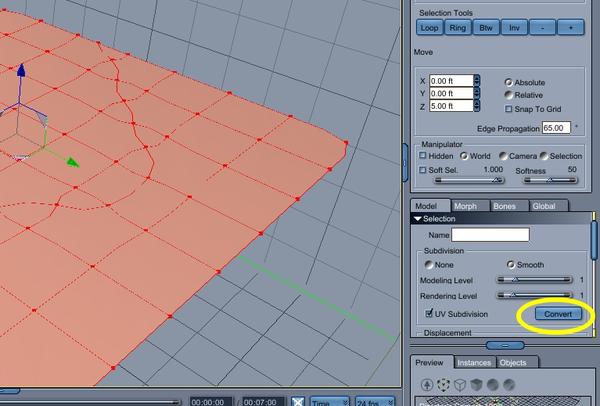
Task: Select the wireframe cube preview mode icon
Action: (460, 385)
